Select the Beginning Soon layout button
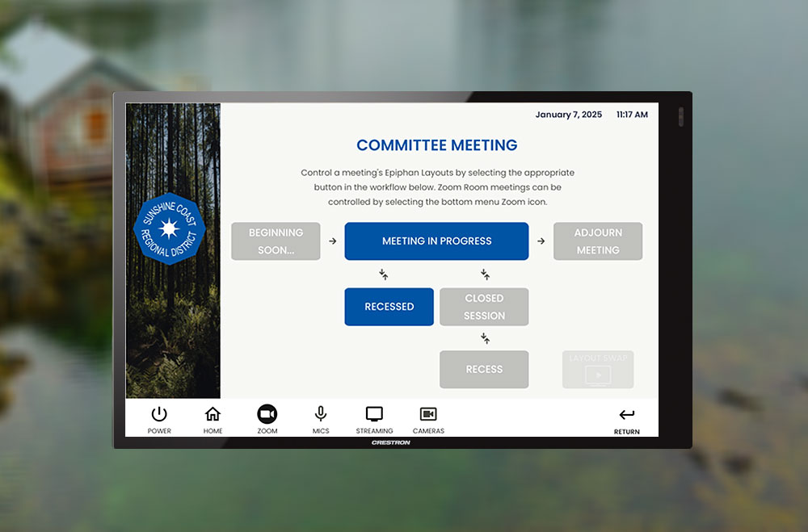This screenshot has height=532, width=808. [276, 241]
